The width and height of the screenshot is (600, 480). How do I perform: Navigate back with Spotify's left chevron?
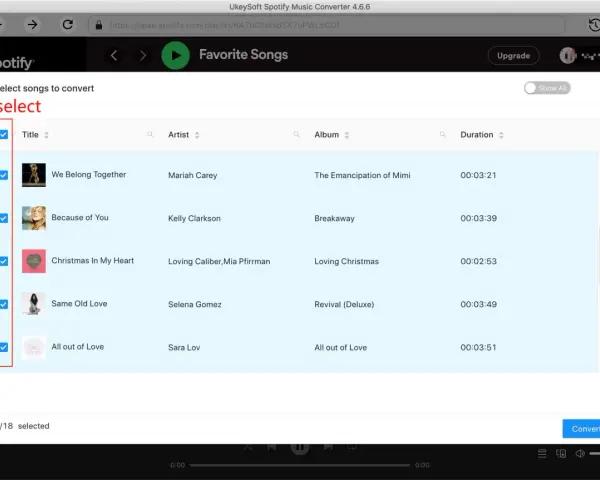114,56
